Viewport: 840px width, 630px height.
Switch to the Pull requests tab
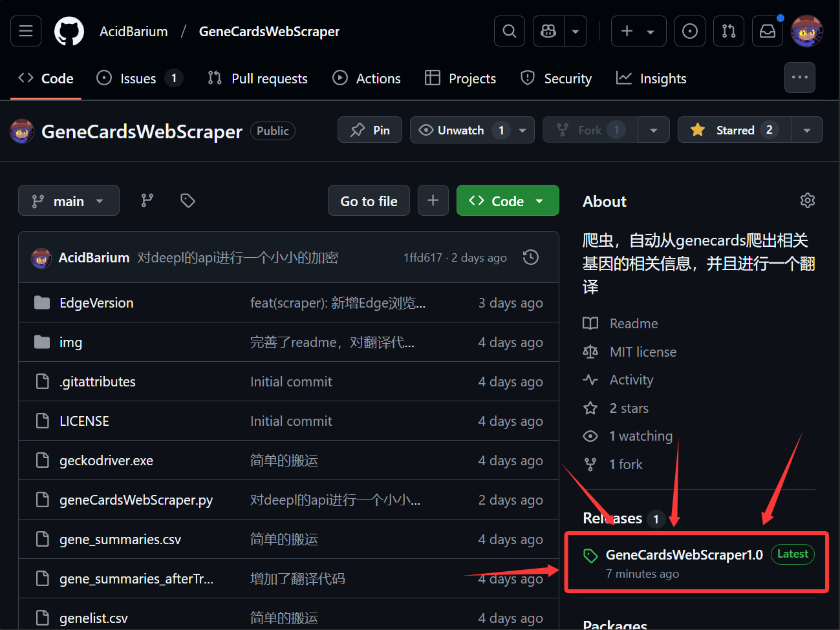(257, 78)
